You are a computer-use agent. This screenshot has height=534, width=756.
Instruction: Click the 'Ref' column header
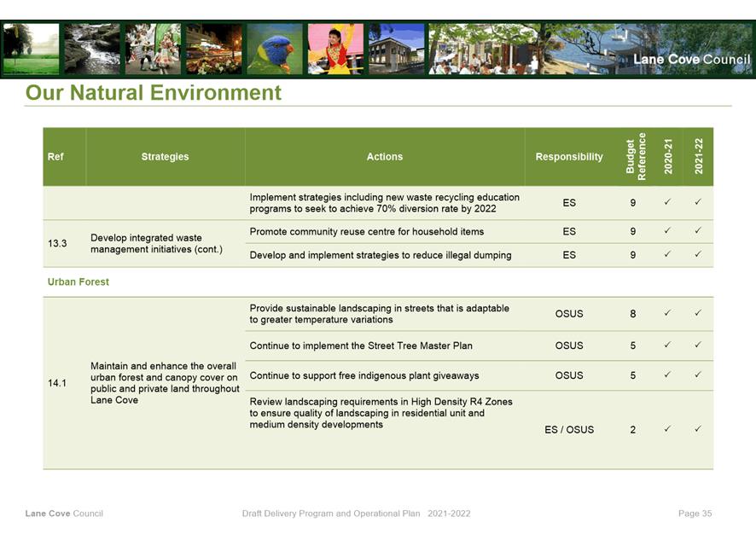click(55, 157)
